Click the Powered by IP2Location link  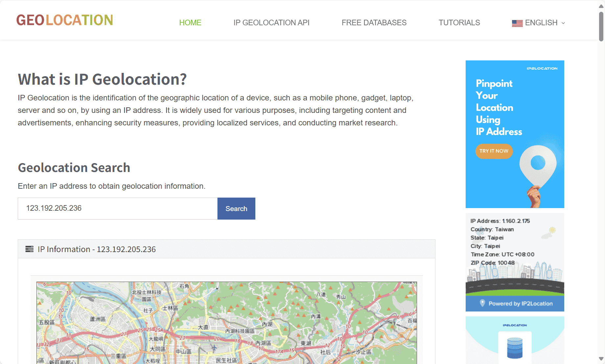tap(521, 303)
